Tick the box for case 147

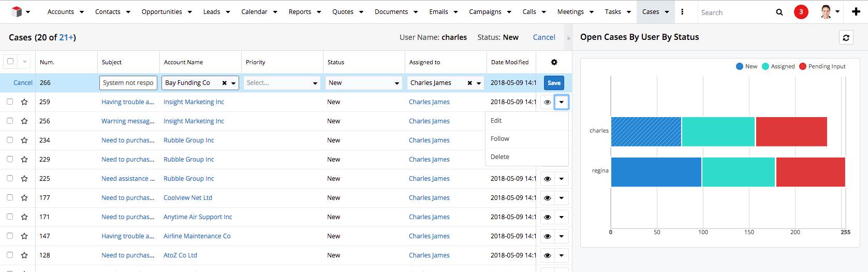pos(10,236)
